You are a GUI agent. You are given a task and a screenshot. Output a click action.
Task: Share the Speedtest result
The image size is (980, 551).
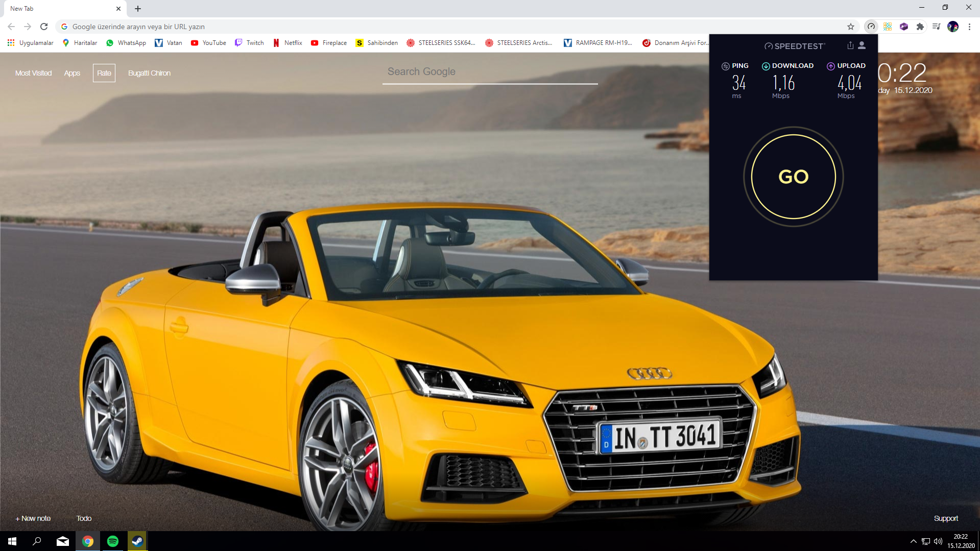tap(850, 45)
